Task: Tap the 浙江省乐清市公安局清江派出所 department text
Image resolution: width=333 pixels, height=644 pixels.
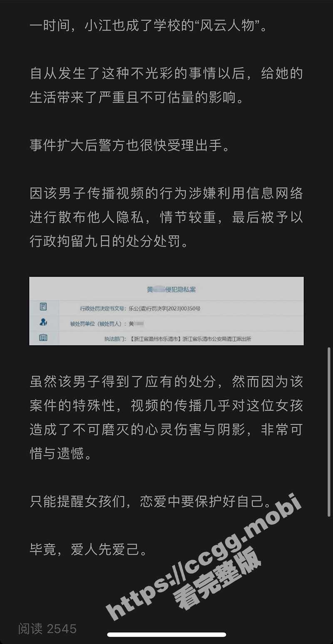Action: click(216, 339)
